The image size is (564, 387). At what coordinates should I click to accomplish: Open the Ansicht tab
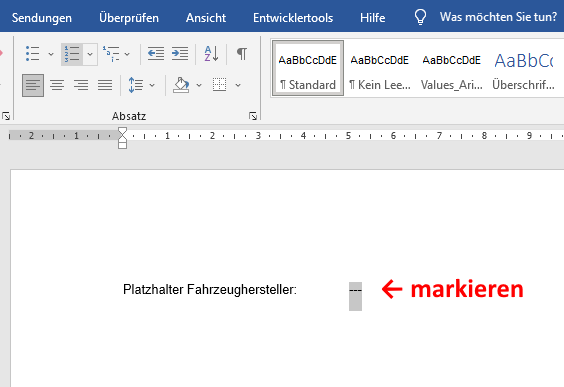pyautogui.click(x=206, y=18)
